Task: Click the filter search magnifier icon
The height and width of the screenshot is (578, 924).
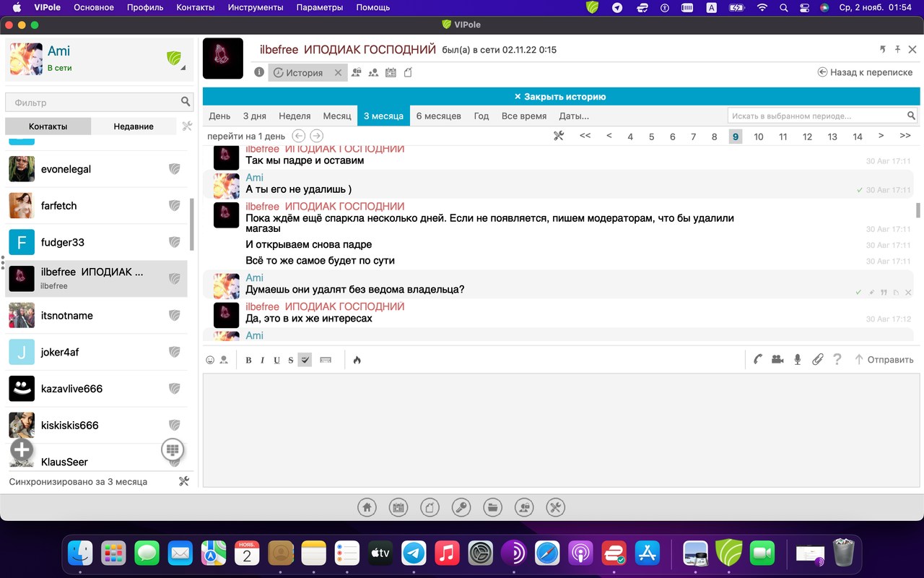Action: (186, 102)
